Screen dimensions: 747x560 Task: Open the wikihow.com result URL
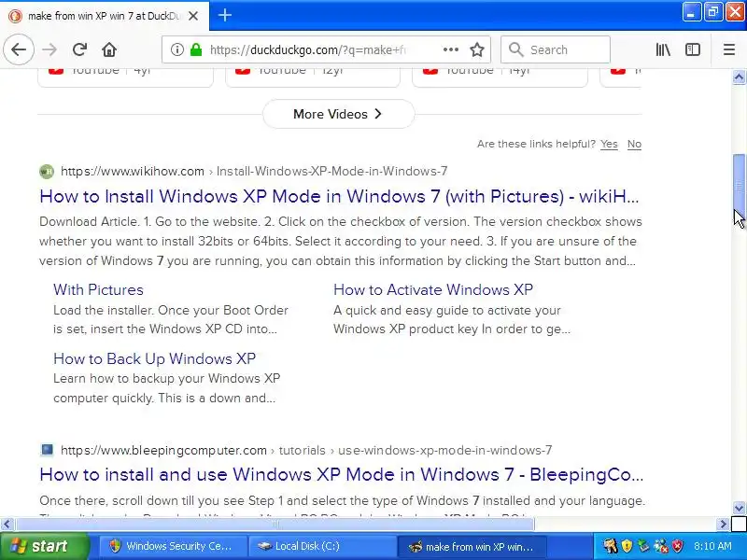(x=254, y=172)
